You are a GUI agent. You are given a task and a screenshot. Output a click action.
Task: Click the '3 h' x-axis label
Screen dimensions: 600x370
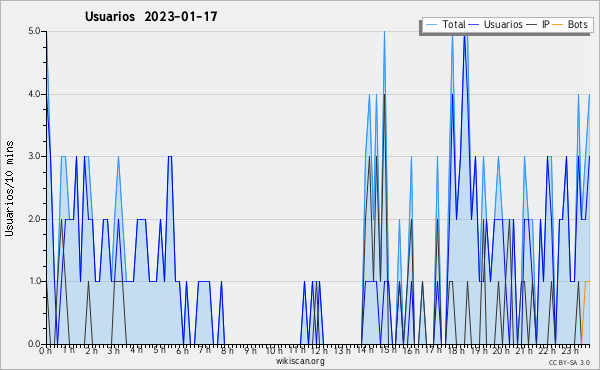tap(114, 350)
